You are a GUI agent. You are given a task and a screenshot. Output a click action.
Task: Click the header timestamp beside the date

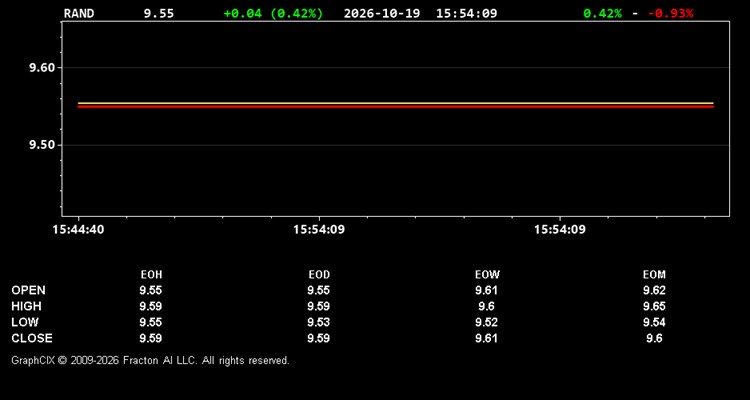[466, 13]
